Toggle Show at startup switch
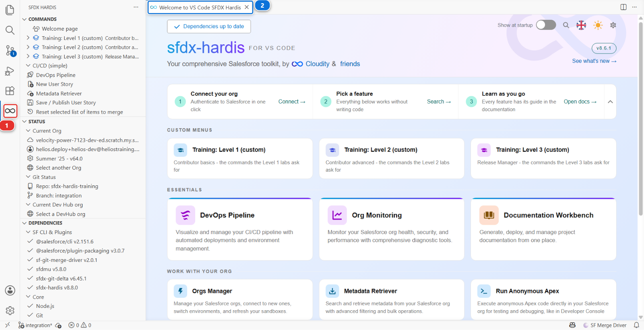Screen dimensions: 644x330 [546, 25]
